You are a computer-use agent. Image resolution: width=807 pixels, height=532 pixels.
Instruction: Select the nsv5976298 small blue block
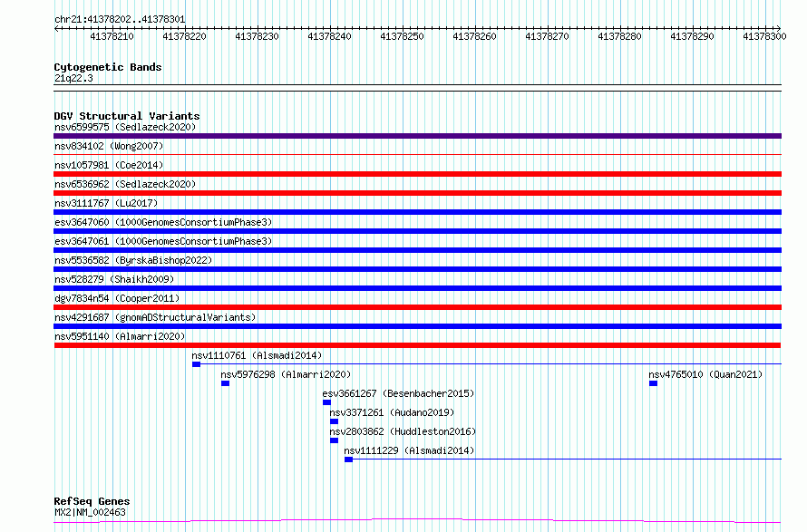point(225,383)
